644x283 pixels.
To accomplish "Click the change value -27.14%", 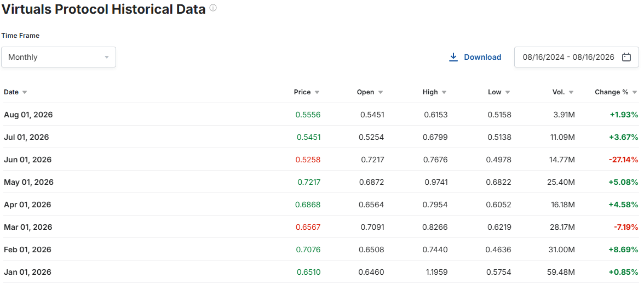I will 623,160.
